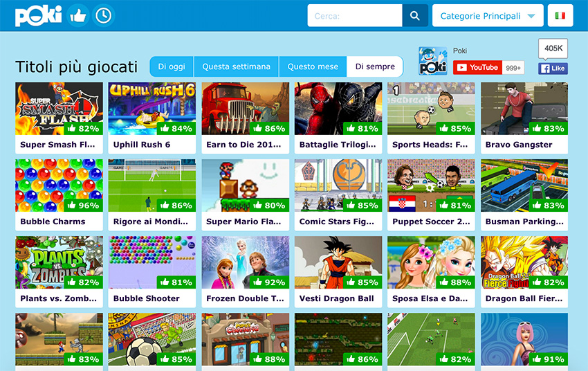Select the Di oggi tab

[172, 66]
